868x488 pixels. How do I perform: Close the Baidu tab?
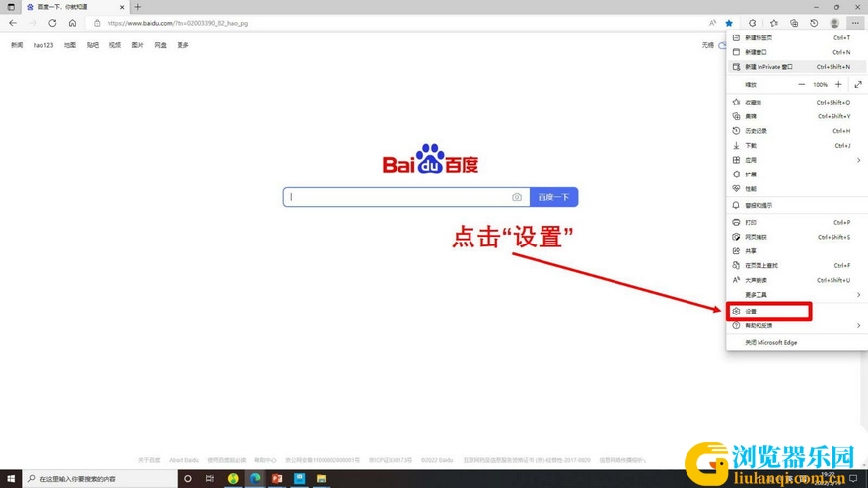(122, 7)
